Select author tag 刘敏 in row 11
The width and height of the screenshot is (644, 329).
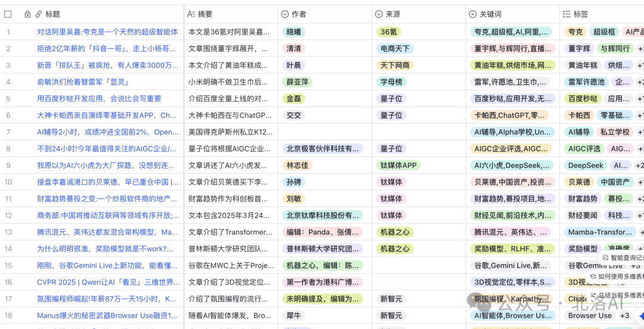(293, 199)
